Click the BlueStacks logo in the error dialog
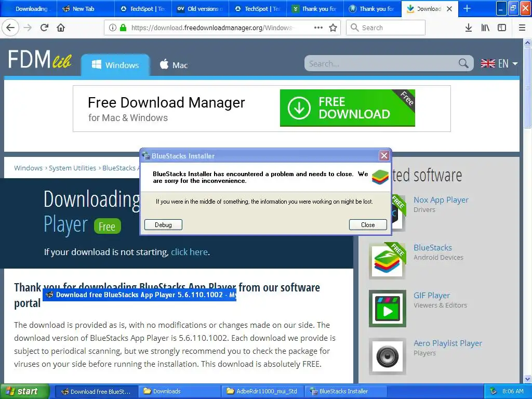 tap(380, 177)
